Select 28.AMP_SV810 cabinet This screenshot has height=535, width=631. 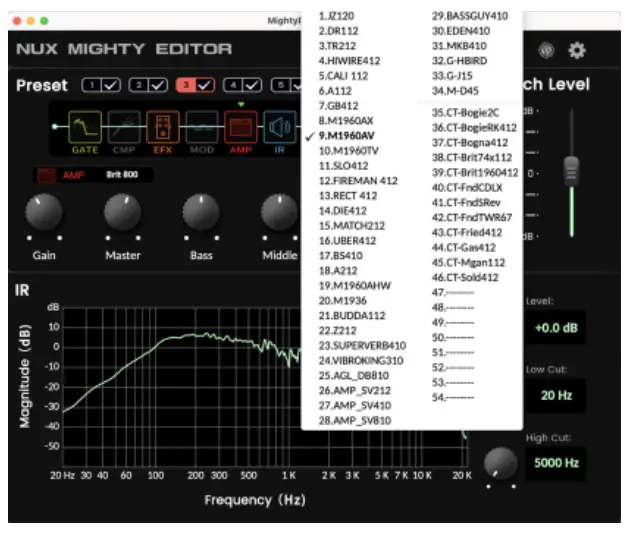pos(355,421)
